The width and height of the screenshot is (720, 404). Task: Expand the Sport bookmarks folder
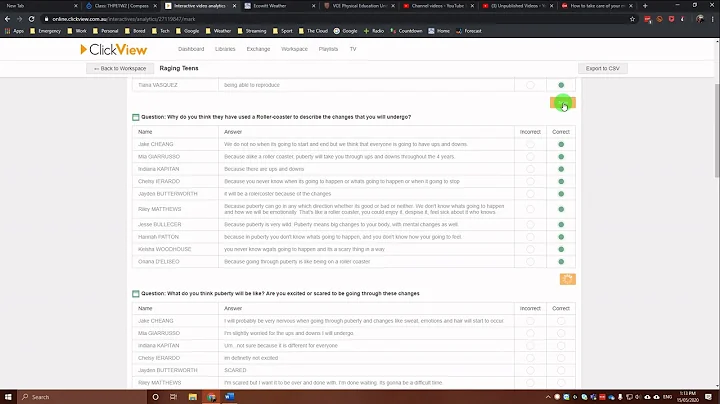282,31
